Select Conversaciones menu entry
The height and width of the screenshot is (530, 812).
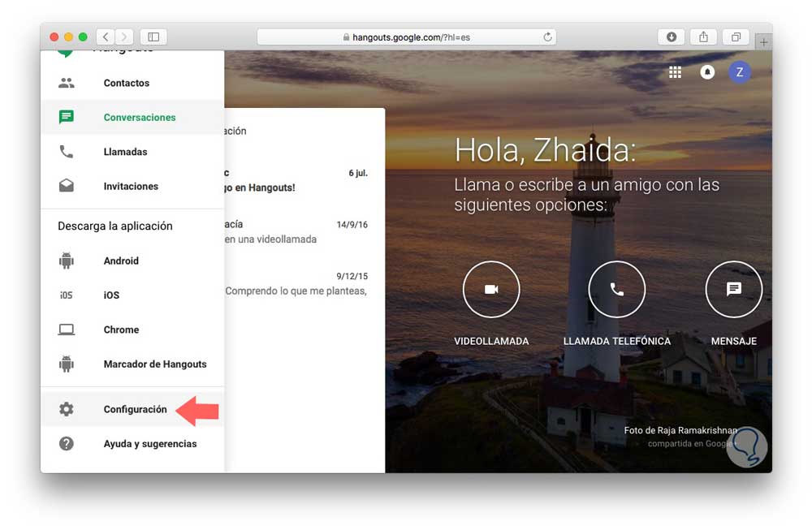pos(132,118)
